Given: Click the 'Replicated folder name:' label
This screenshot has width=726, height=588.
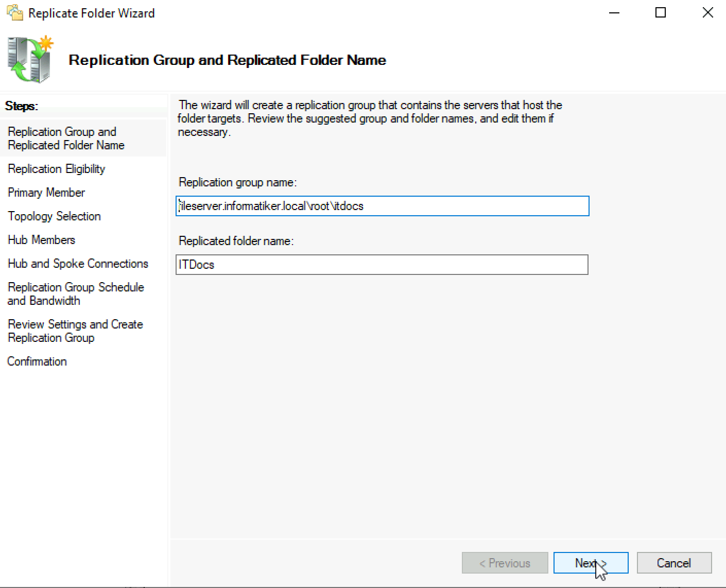Looking at the screenshot, I should pos(236,241).
